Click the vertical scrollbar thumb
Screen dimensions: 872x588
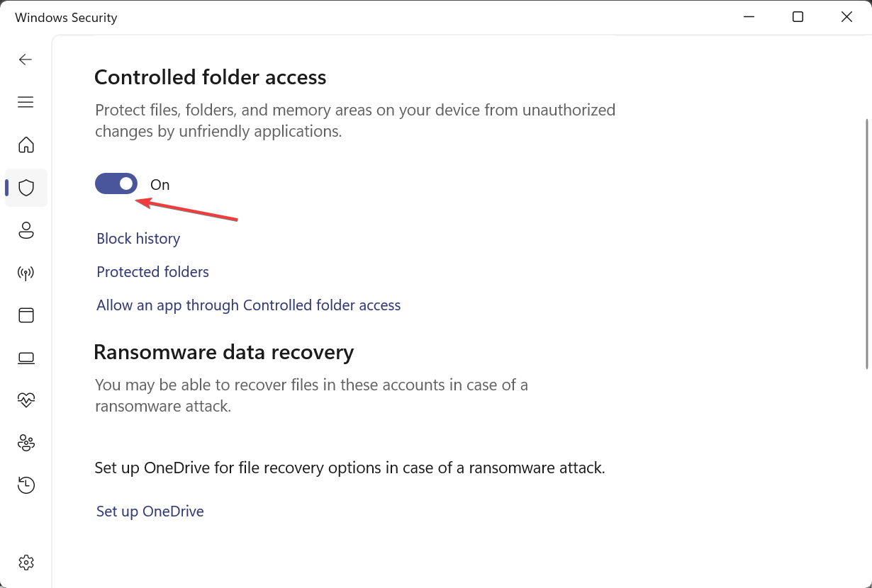(867, 244)
